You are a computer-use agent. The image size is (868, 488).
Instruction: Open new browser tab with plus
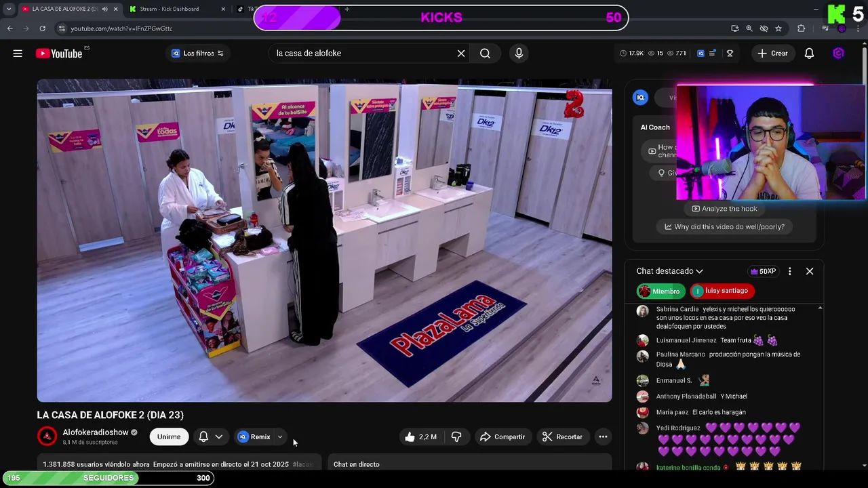click(347, 9)
